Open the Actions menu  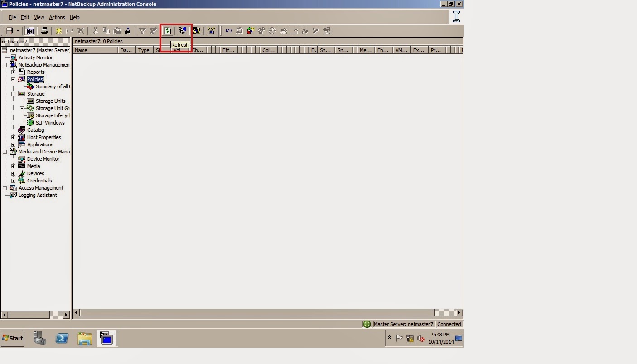point(57,17)
